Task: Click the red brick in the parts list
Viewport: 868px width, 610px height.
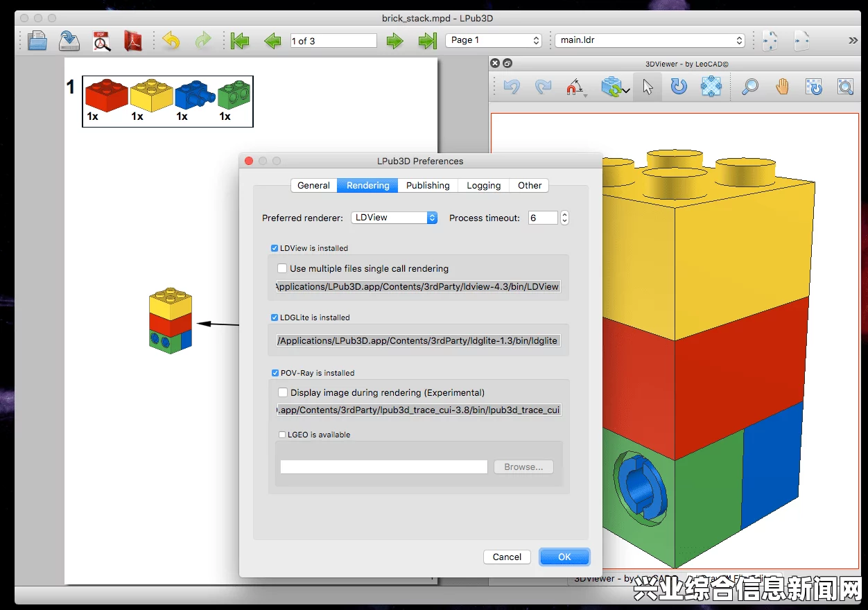Action: click(x=106, y=96)
